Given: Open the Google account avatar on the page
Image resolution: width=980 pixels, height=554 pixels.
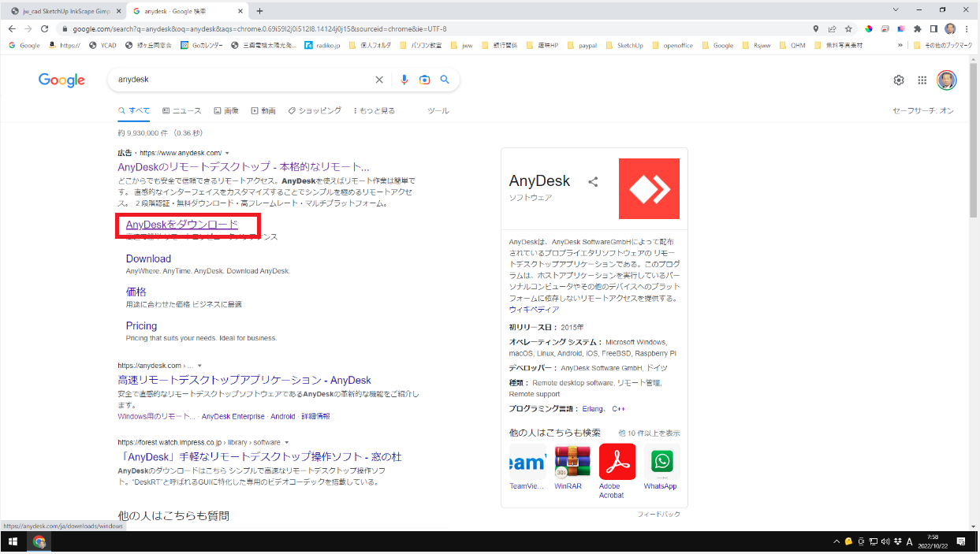Looking at the screenshot, I should point(946,80).
